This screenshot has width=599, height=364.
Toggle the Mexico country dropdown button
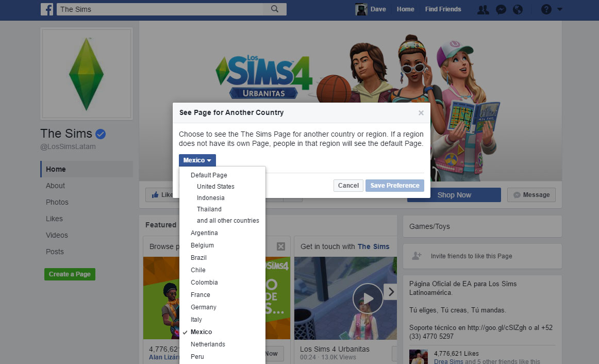pyautogui.click(x=197, y=160)
